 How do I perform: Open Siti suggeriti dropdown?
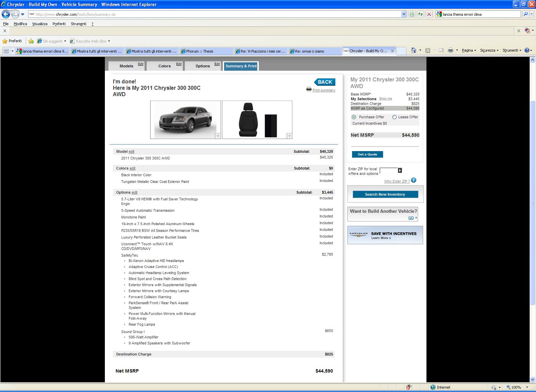pyautogui.click(x=52, y=41)
